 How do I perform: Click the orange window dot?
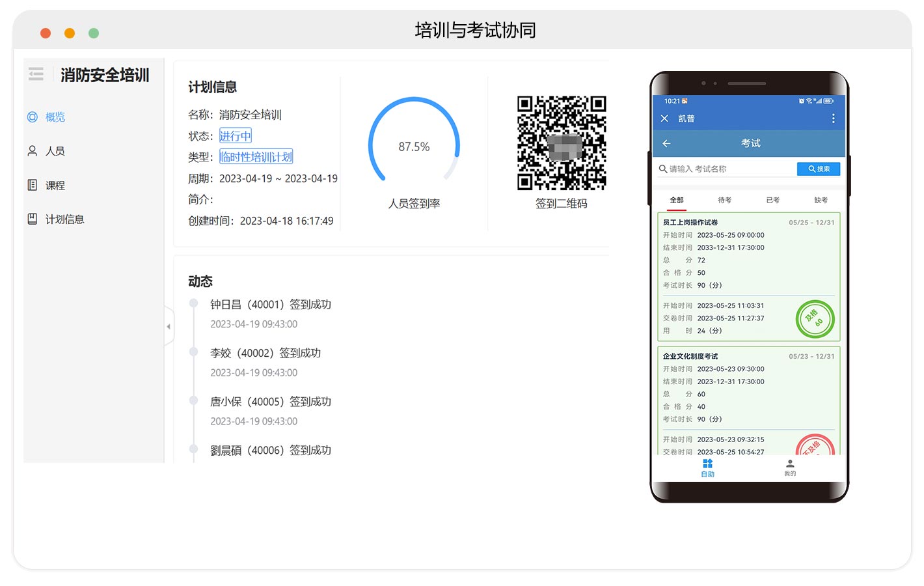click(70, 33)
